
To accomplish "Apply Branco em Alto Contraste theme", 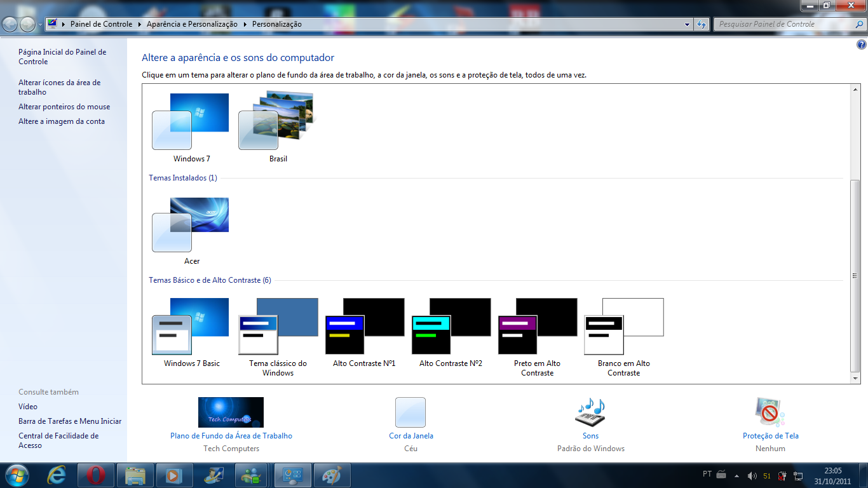I will 623,337.
